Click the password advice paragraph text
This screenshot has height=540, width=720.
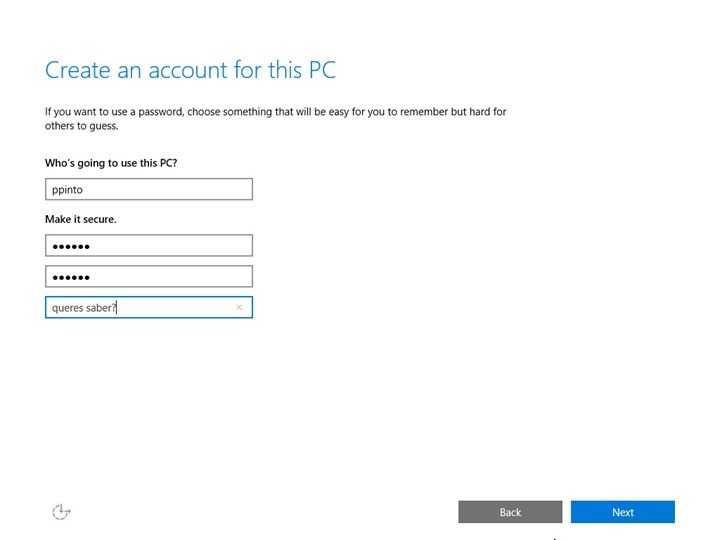[x=276, y=118]
